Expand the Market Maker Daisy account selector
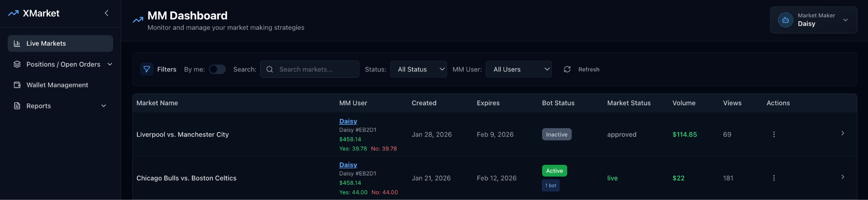868x200 pixels. pyautogui.click(x=845, y=20)
